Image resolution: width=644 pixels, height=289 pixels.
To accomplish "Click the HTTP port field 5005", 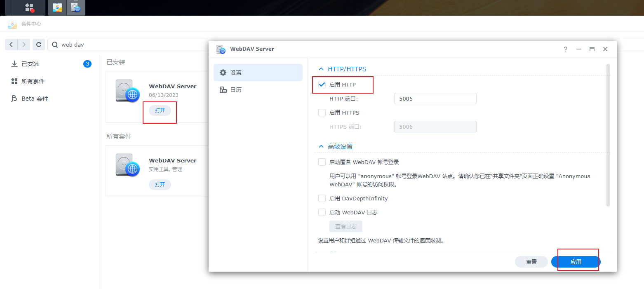I will [x=435, y=99].
